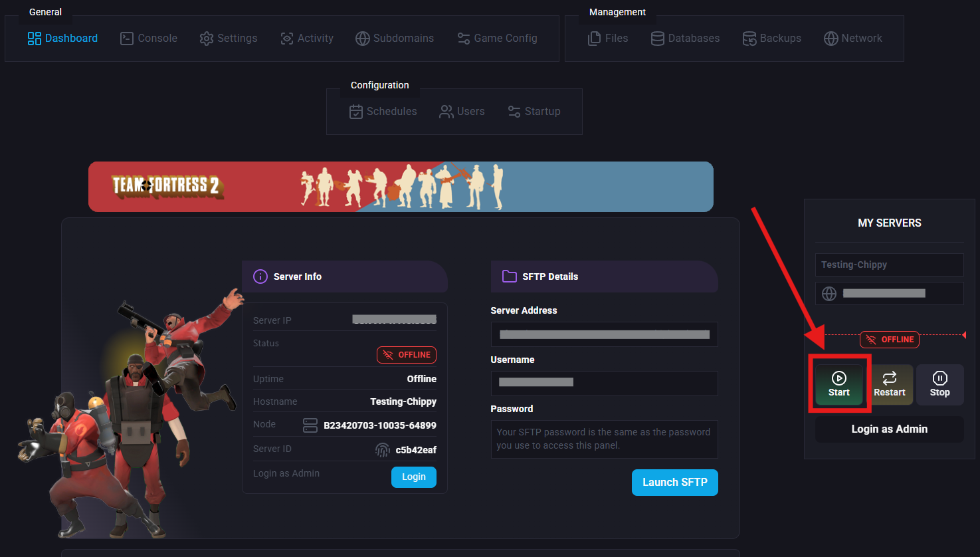This screenshot has height=557, width=980.
Task: Click the Server ID value c5b42eaf
Action: pos(416,450)
